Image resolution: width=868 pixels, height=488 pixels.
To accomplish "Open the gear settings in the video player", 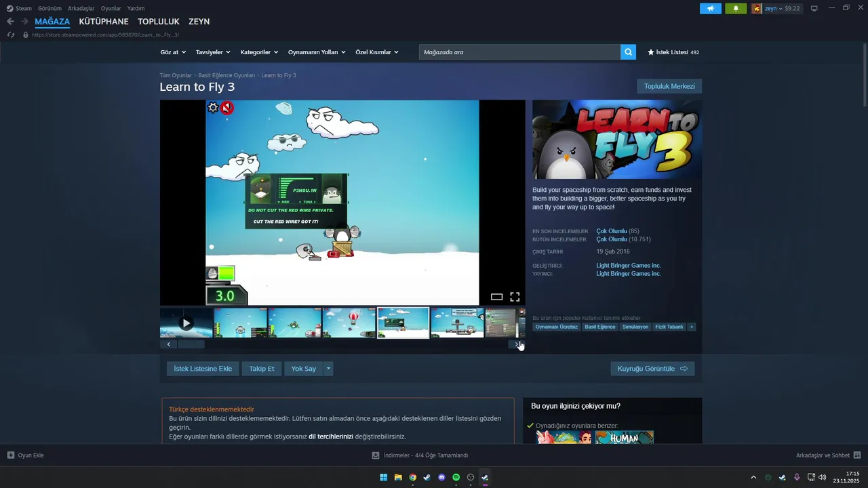I will click(213, 108).
